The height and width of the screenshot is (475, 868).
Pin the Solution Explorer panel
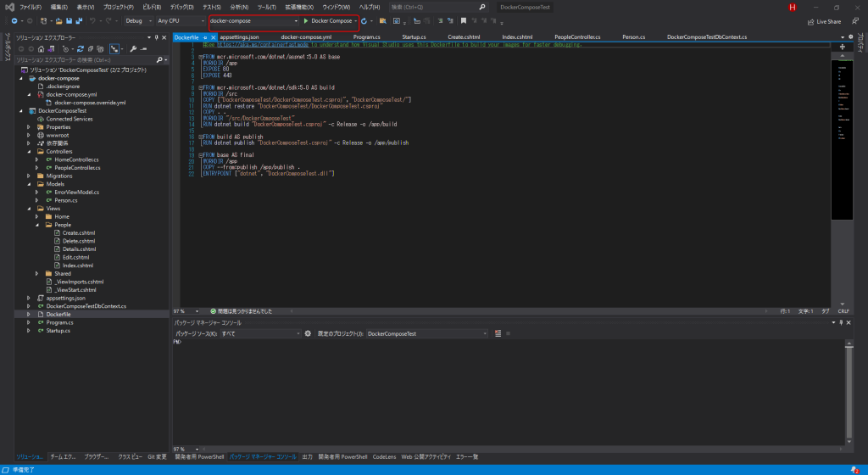click(x=156, y=37)
